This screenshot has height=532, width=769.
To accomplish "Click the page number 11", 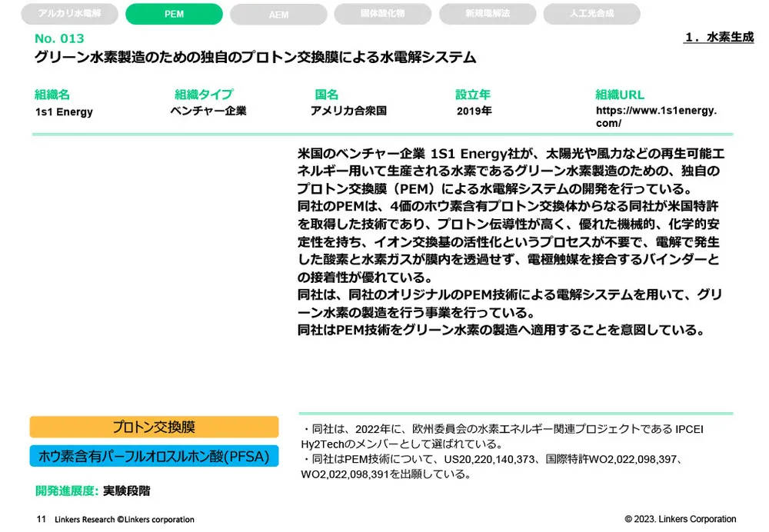I will click(42, 519).
